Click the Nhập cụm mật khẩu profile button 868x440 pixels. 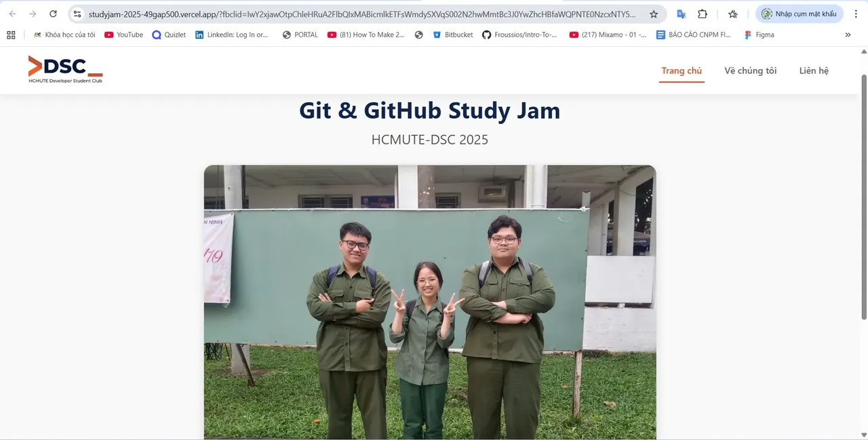click(800, 14)
